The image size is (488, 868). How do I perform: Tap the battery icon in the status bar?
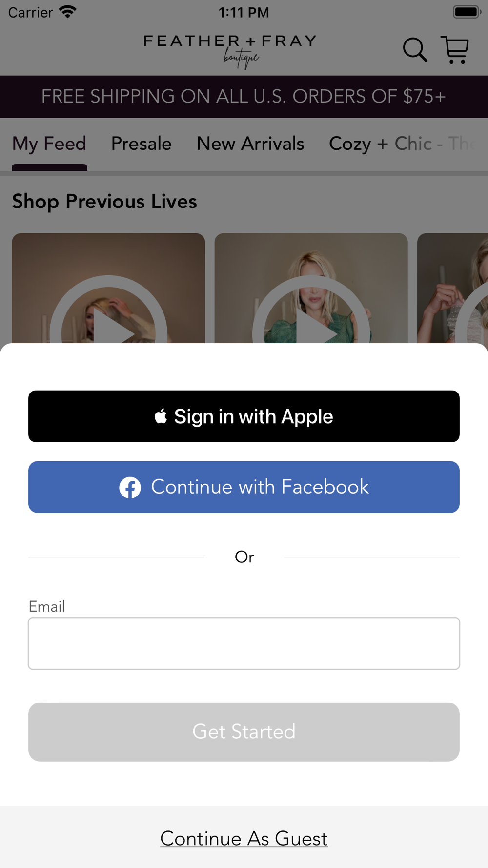(467, 12)
